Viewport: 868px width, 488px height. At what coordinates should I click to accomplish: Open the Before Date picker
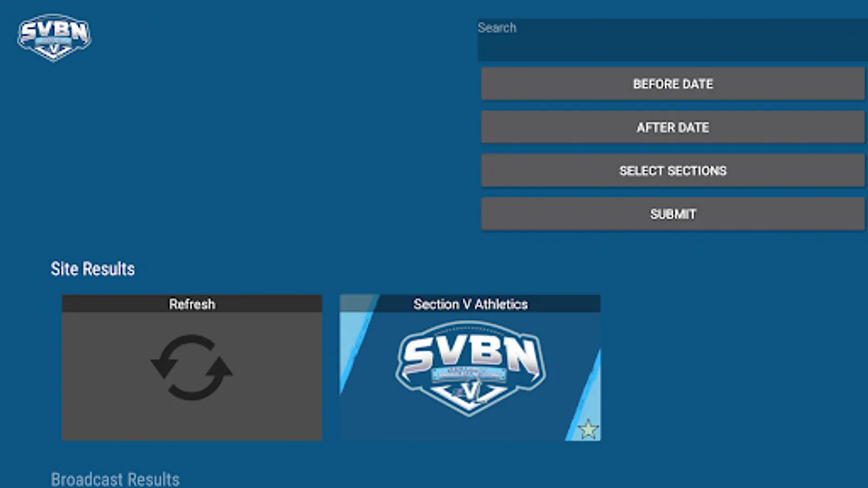673,84
